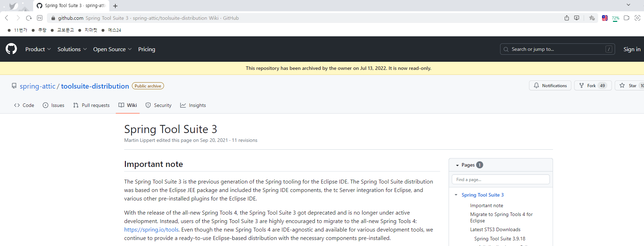Expand the Solutions dropdown menu
The image size is (644, 246).
[x=72, y=49]
